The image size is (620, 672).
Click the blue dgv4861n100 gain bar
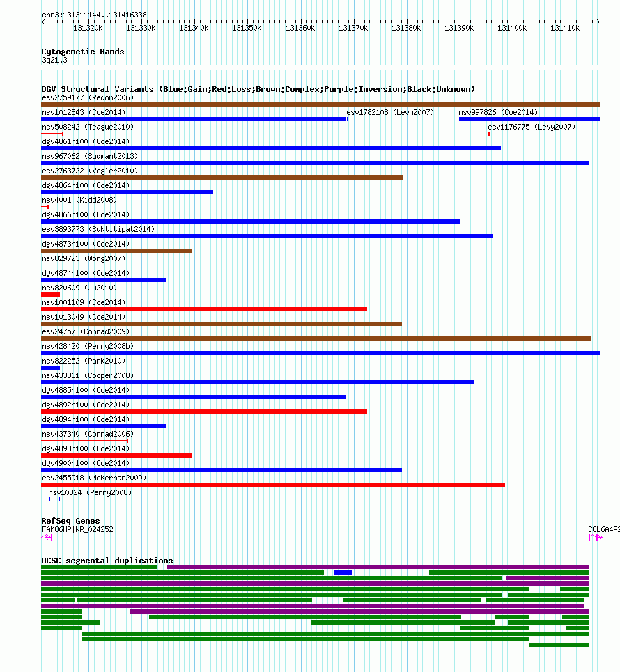click(271, 148)
